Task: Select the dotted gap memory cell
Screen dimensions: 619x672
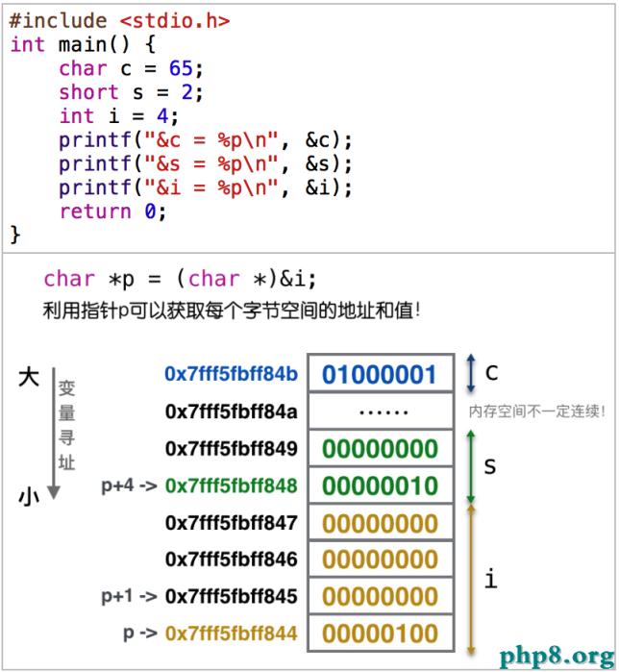Action: coord(380,411)
